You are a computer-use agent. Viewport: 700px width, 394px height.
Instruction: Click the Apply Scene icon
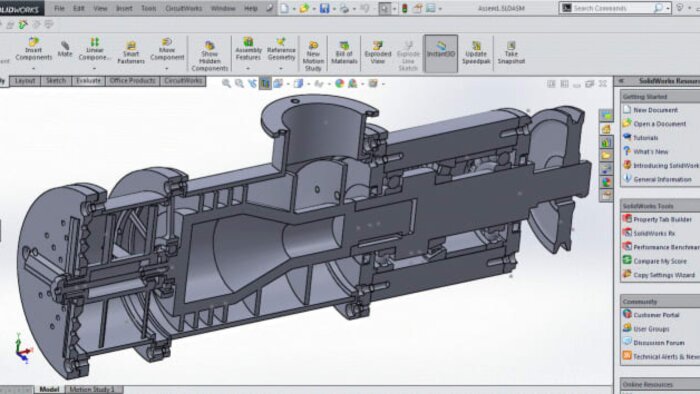point(353,83)
